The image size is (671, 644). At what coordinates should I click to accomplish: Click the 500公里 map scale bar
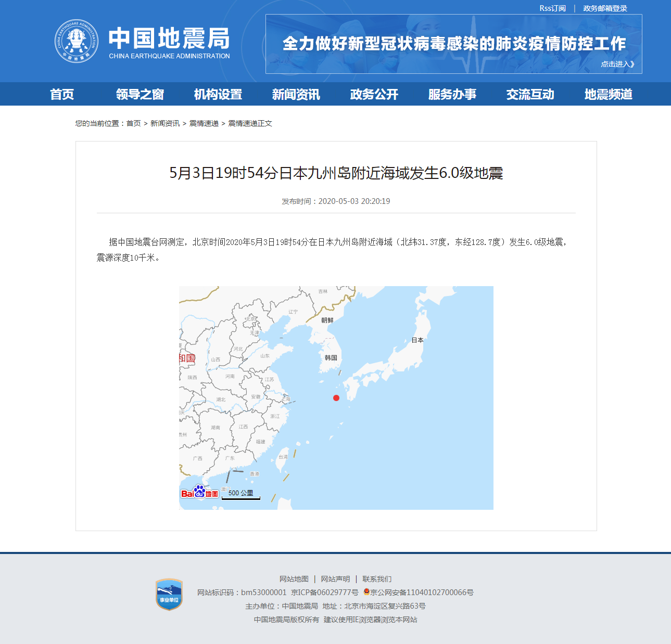(240, 493)
